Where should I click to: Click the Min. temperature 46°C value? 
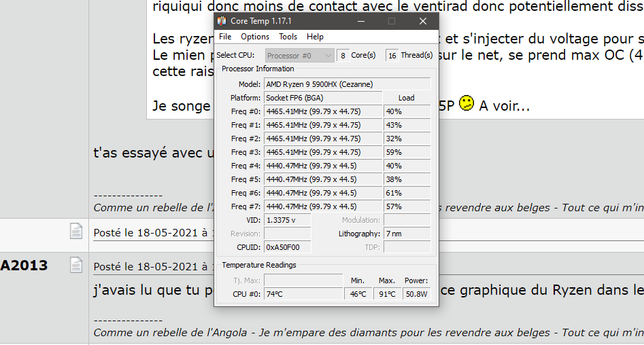tap(358, 293)
